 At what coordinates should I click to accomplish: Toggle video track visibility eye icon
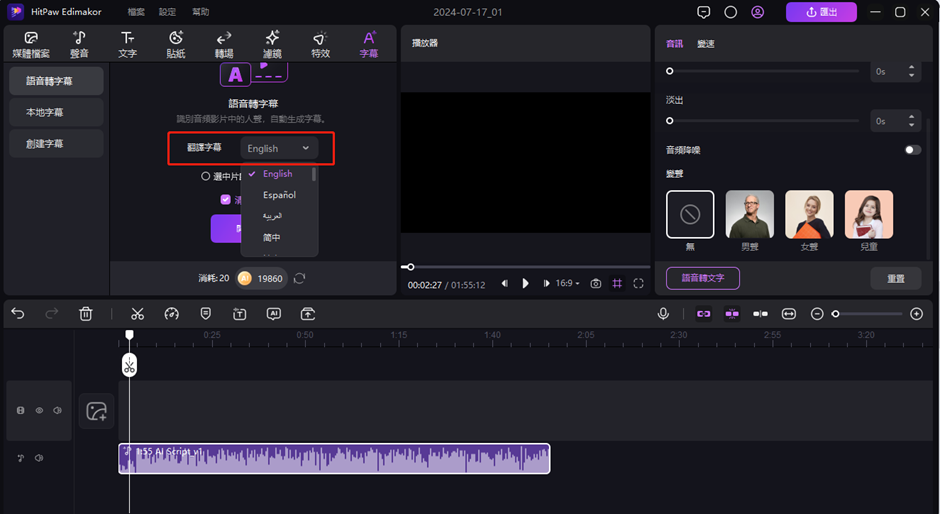point(40,411)
